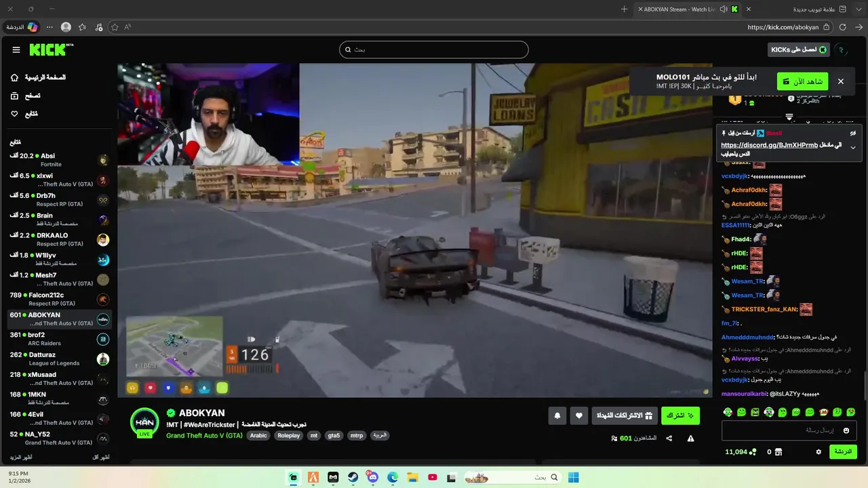Image resolution: width=868 pixels, height=488 pixels.
Task: Open the chat settings gear
Action: [x=818, y=451]
